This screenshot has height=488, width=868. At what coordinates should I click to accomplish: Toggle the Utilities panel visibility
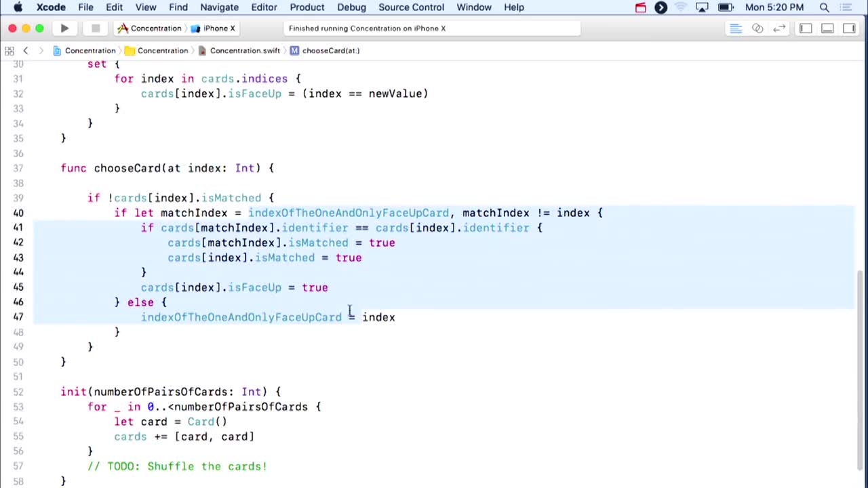tap(849, 28)
